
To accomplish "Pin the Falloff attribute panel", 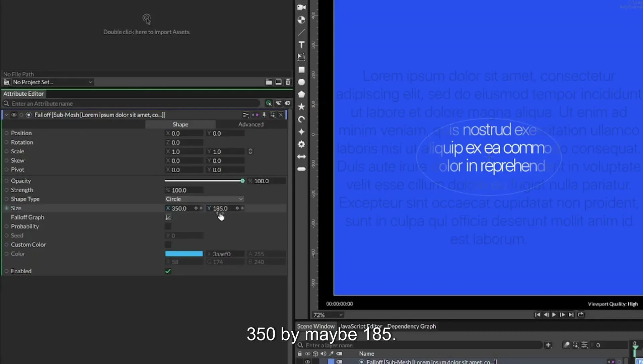I will click(x=264, y=115).
